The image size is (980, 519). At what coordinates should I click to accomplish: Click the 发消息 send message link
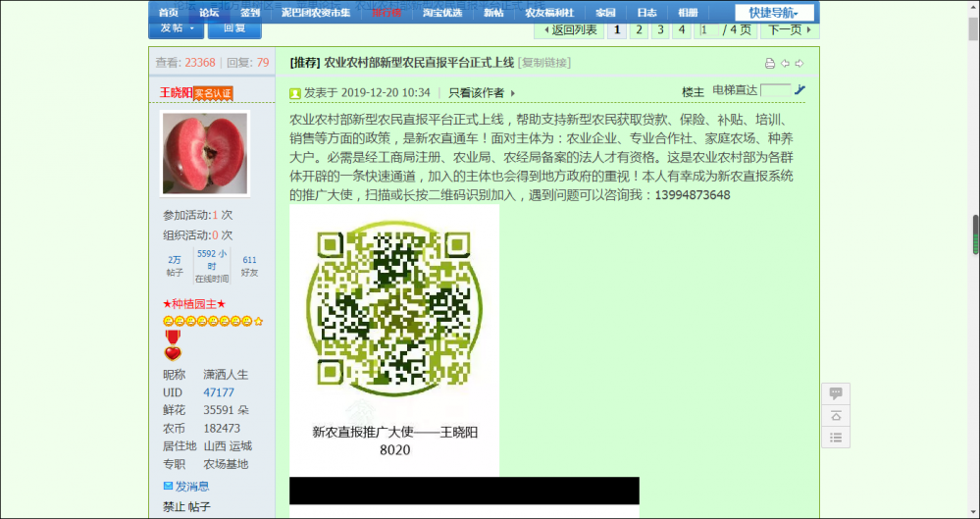click(x=192, y=486)
